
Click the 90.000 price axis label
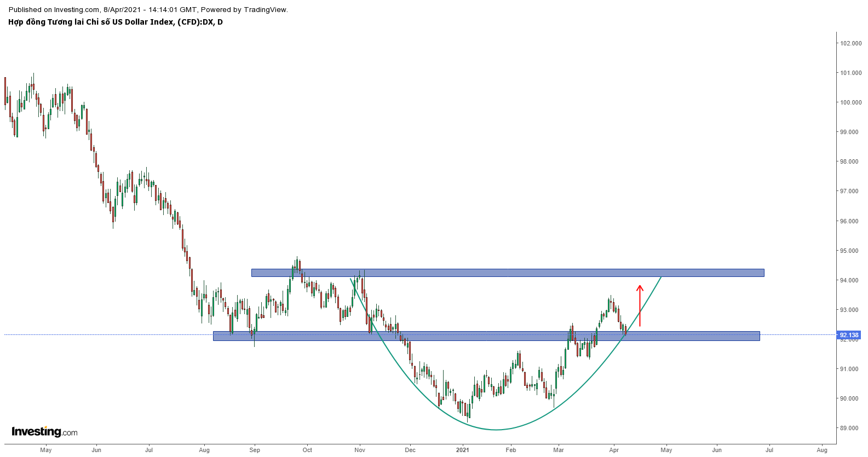point(850,398)
